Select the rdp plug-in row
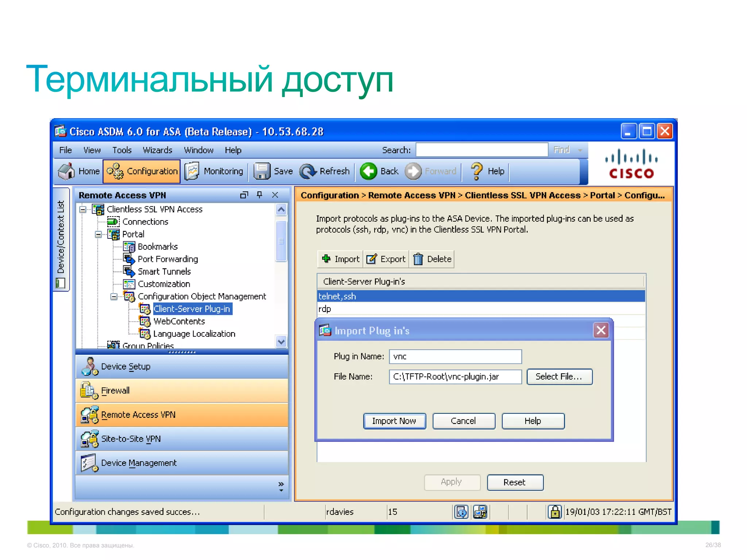The width and height of the screenshot is (747, 560). [x=481, y=309]
